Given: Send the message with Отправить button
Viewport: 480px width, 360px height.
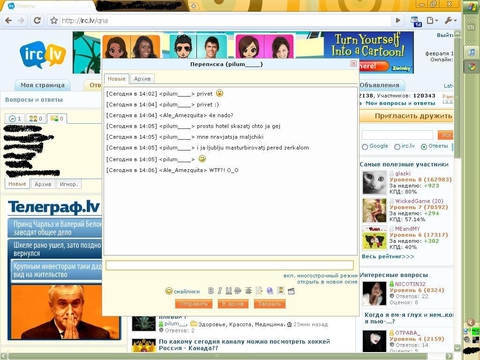Looking at the screenshot, I should tap(193, 304).
